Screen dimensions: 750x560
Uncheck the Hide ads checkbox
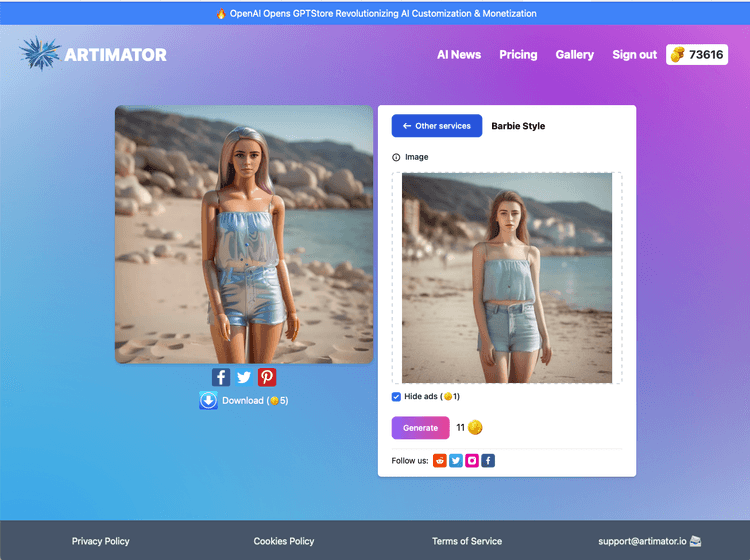click(x=396, y=396)
